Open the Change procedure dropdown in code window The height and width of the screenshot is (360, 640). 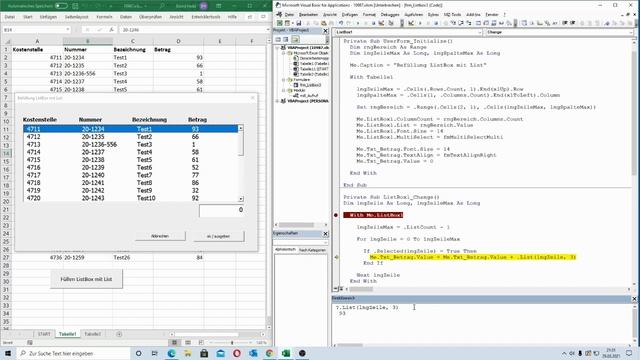point(630,32)
